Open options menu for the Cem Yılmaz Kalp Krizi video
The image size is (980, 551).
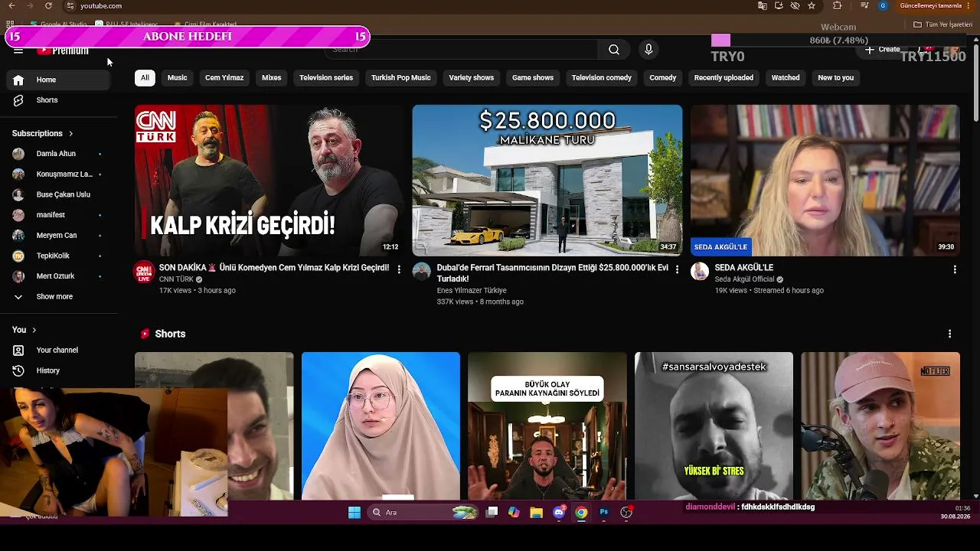coord(398,269)
